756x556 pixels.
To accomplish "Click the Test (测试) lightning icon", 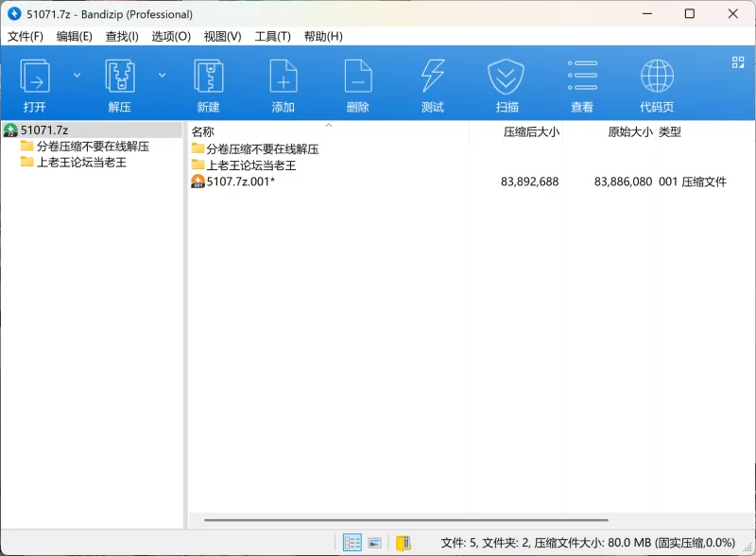I will coord(433,77).
